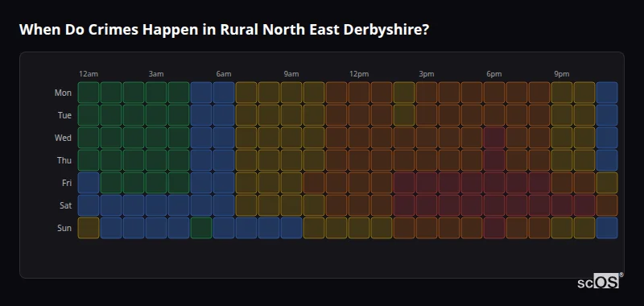Click the 6pm hour label
644x306 pixels.
tap(494, 74)
